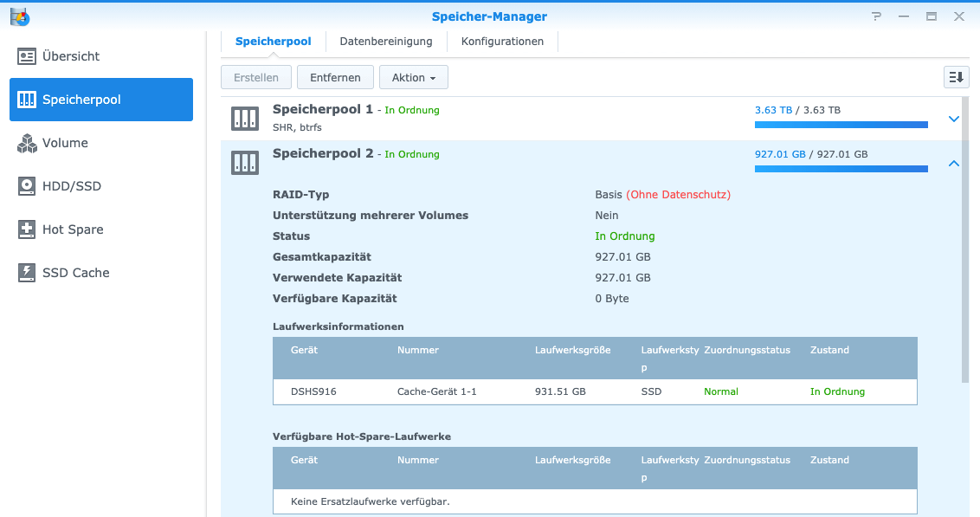Open Hot Spare section
Screen dimensions: 980x517
101,229
